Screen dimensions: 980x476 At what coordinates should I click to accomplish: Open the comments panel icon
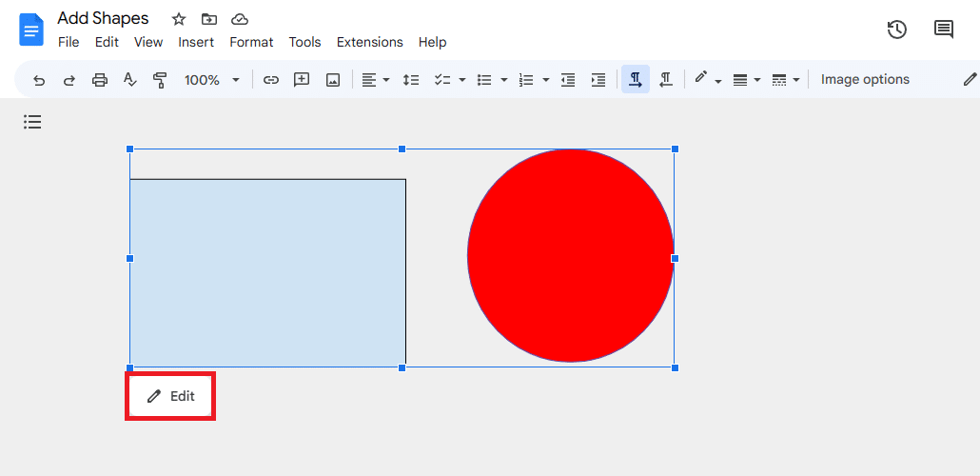943,30
